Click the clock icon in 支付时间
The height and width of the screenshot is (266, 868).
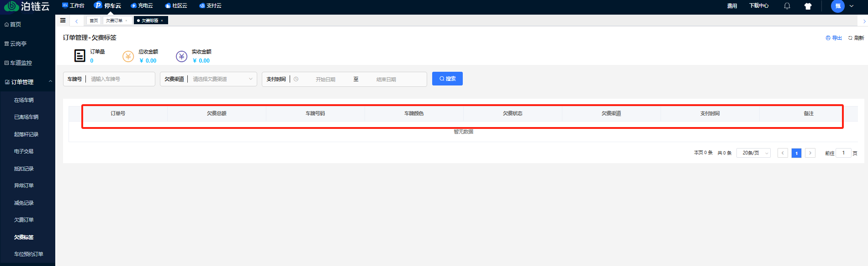point(296,79)
